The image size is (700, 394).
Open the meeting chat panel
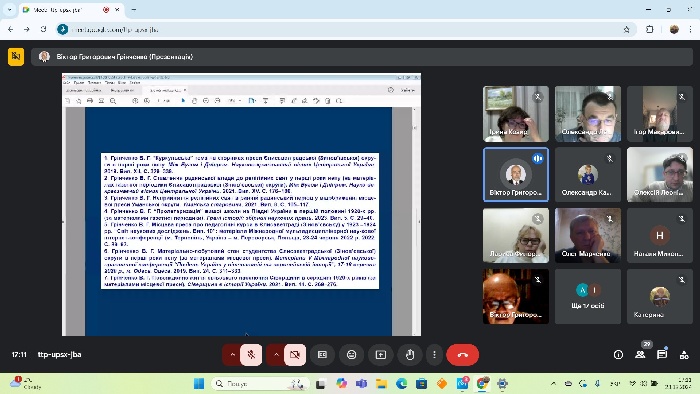(662, 354)
